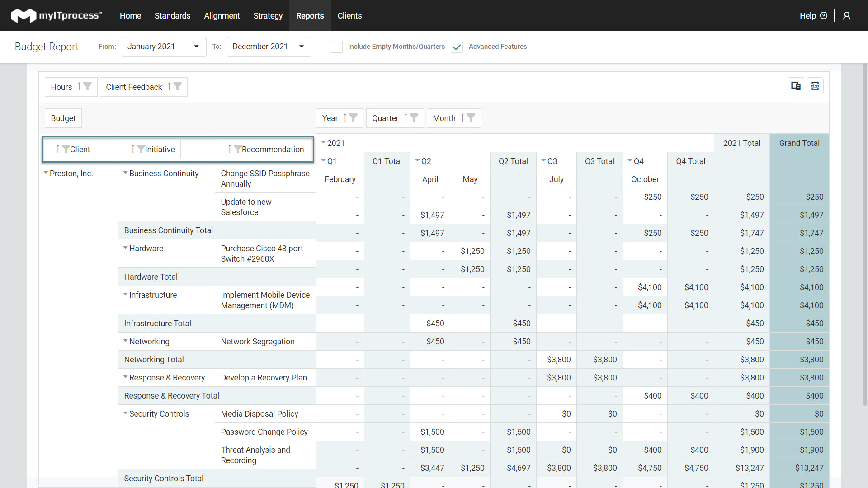This screenshot has height=488, width=868.
Task: Click the myITprocess logo
Action: 56,15
